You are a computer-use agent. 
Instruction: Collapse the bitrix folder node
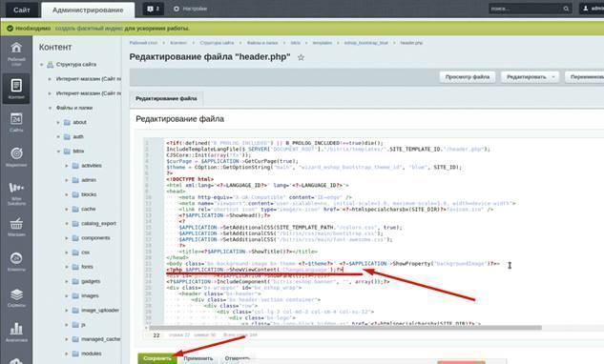58,152
